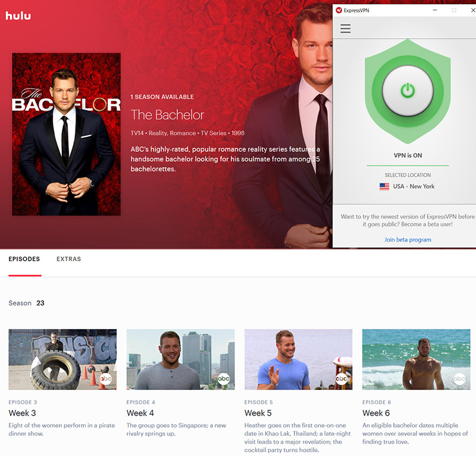Click the Week 5 Khao Lak description
Image resolution: width=476 pixels, height=456 pixels.
coord(297,438)
